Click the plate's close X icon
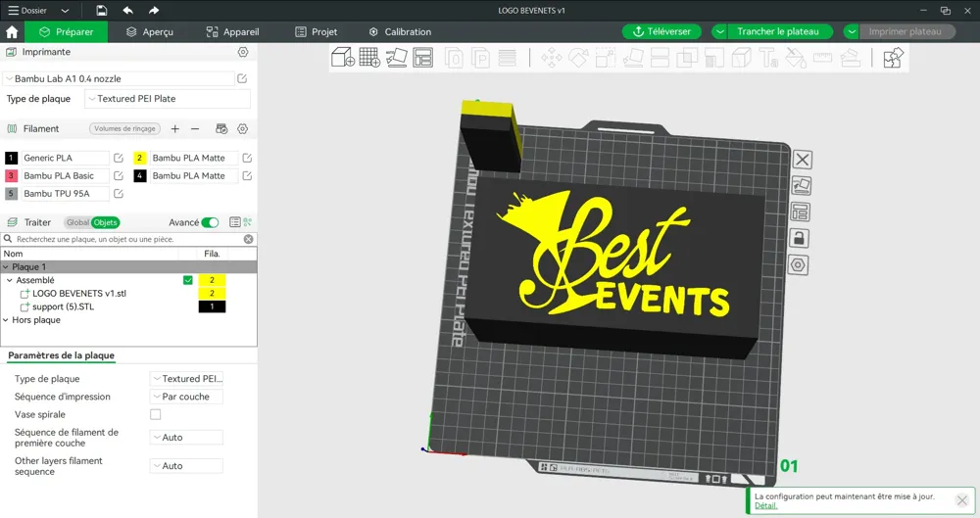Screen dimensions: 980x518 [x=803, y=160]
